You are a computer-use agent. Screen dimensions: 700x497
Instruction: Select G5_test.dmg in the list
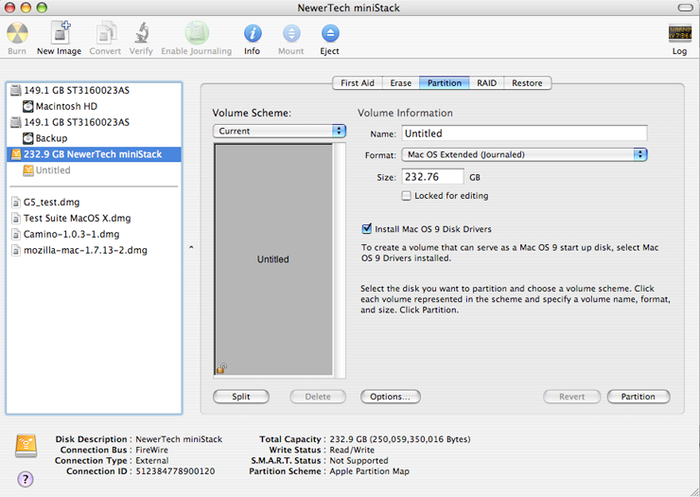coord(51,202)
